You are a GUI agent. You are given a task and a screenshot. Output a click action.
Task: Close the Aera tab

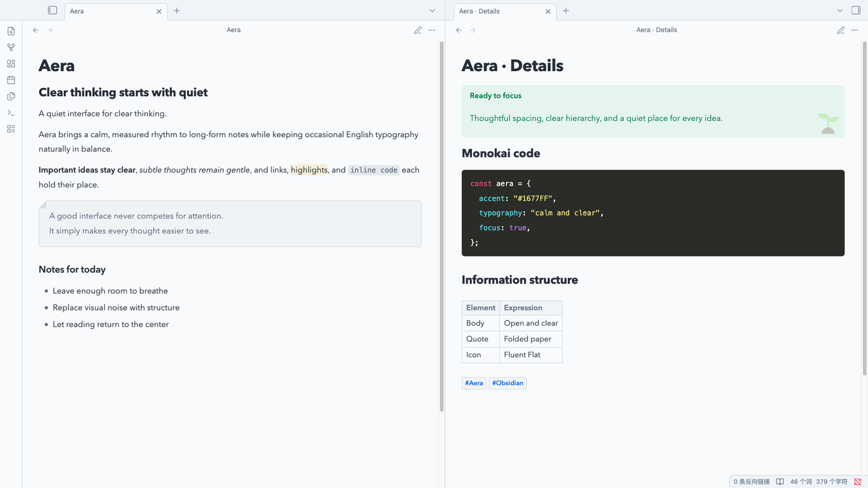[159, 11]
